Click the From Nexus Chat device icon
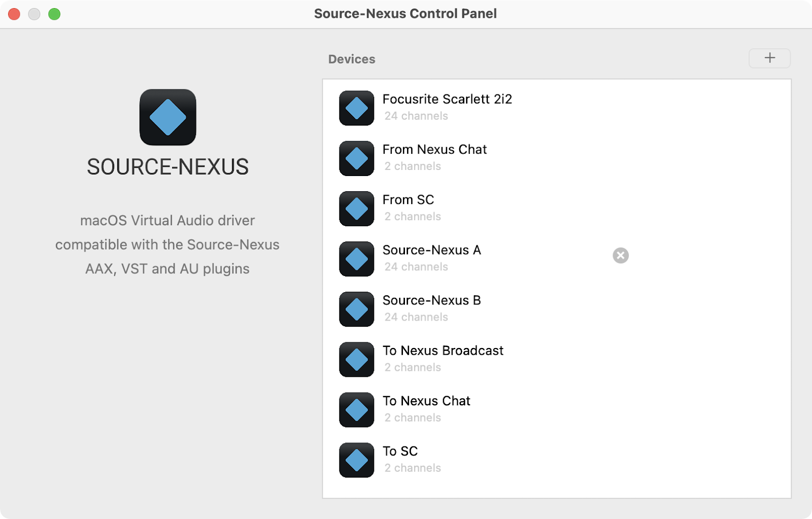The width and height of the screenshot is (812, 519). (356, 158)
